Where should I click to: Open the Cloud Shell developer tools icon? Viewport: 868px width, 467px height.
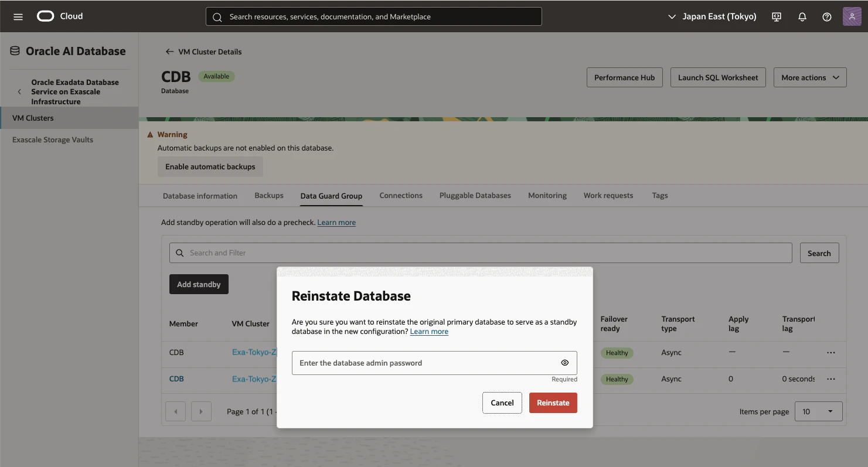pyautogui.click(x=777, y=16)
